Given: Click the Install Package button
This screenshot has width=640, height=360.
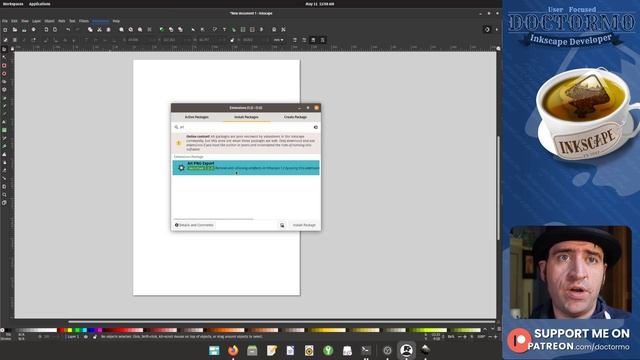Looking at the screenshot, I should [304, 225].
